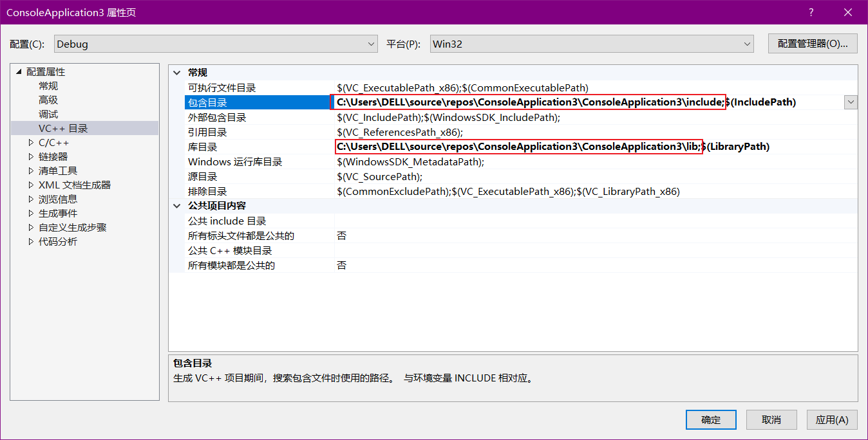Collapse the 配置属性 tree node
The width and height of the screenshot is (868, 440).
click(18, 71)
